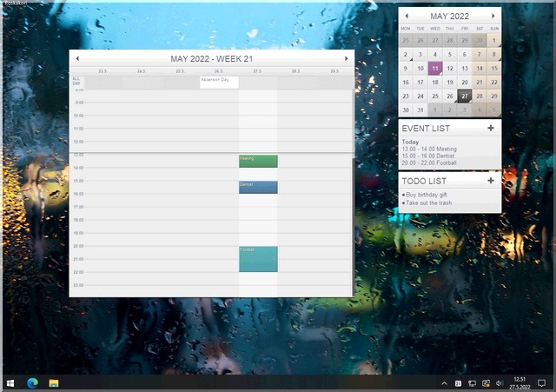Select the 26.5. column header in week view
556x392 pixels.
tap(219, 71)
